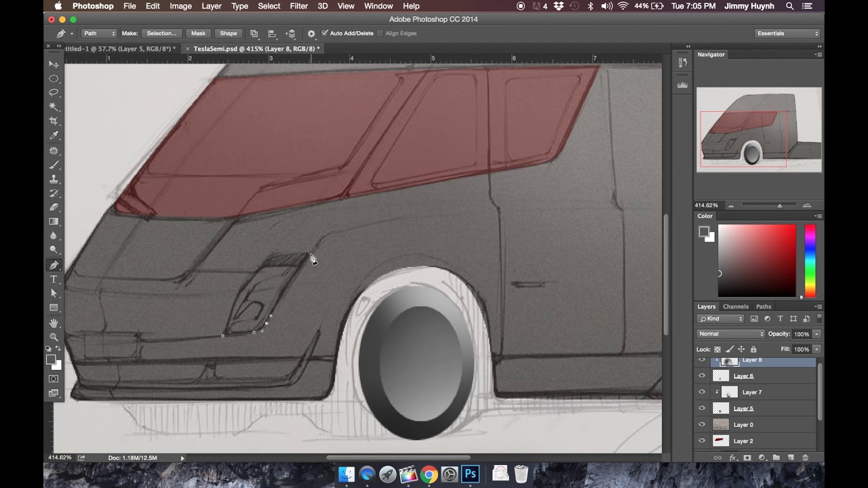The height and width of the screenshot is (488, 868).
Task: Open the Filter menu
Action: coord(298,6)
